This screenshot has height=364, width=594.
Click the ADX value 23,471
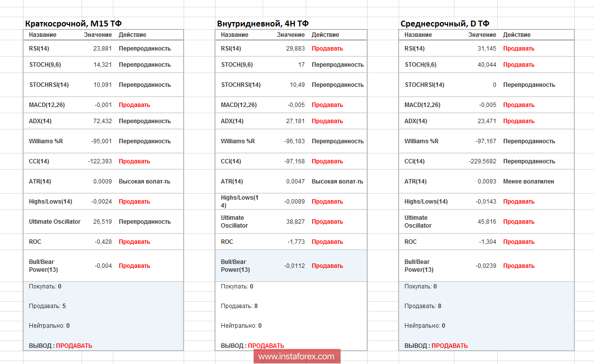(x=487, y=121)
